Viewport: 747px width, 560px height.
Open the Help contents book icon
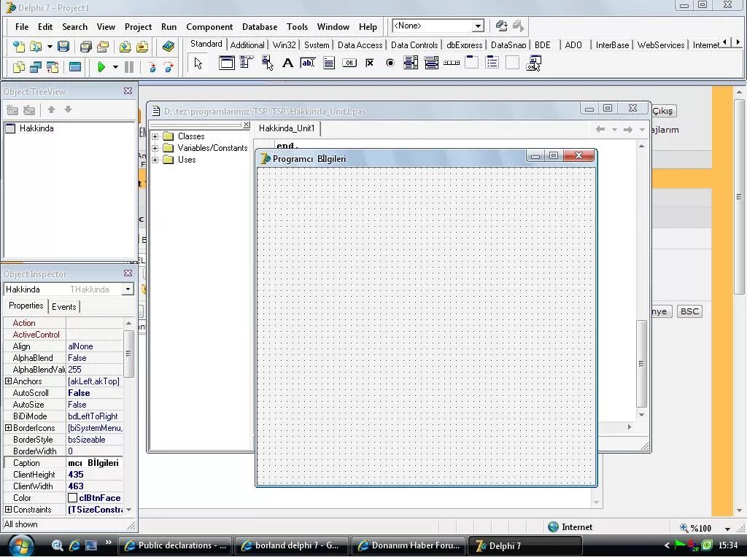[169, 47]
